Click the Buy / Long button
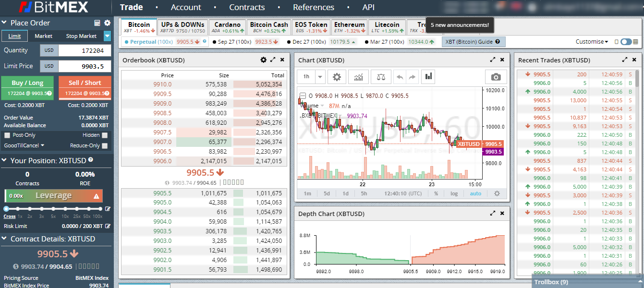 pyautogui.click(x=27, y=88)
